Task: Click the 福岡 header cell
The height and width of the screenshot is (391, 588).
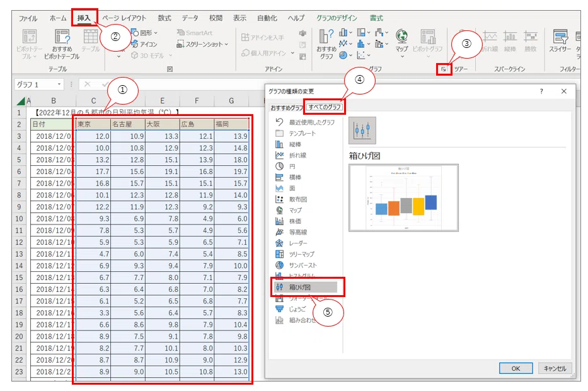Action: tap(231, 124)
